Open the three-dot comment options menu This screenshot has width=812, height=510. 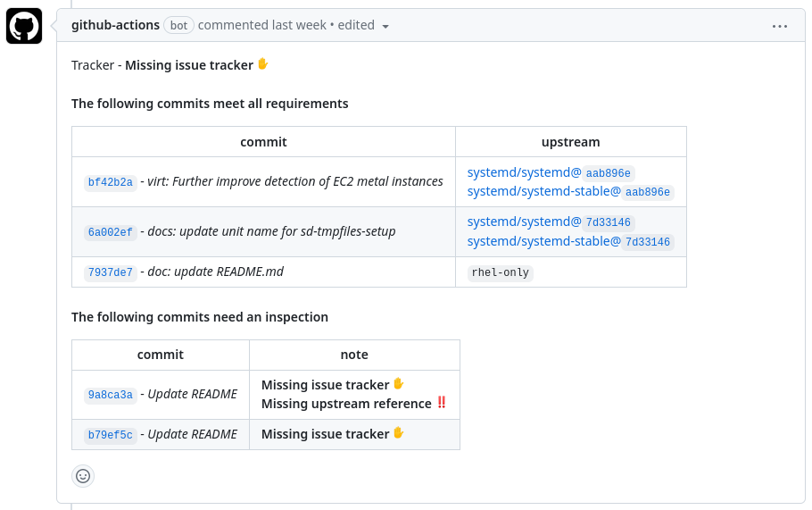[780, 26]
